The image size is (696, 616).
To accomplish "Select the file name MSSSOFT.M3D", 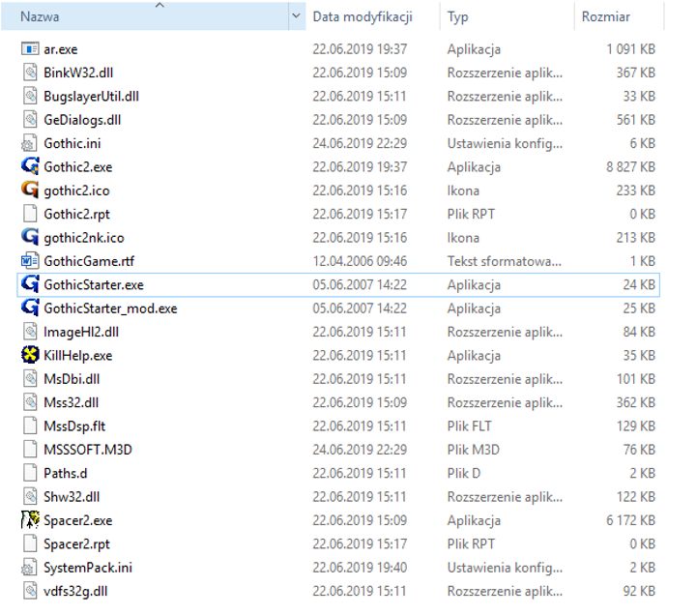I will click(88, 450).
